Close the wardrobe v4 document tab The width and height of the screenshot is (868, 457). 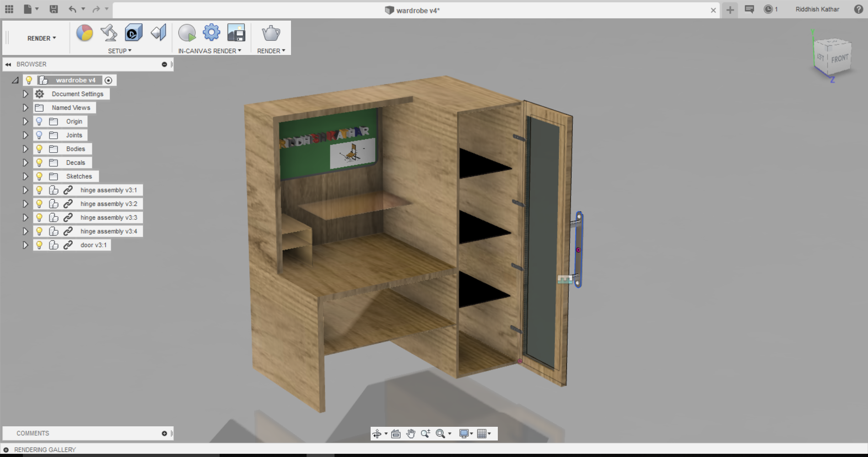713,10
